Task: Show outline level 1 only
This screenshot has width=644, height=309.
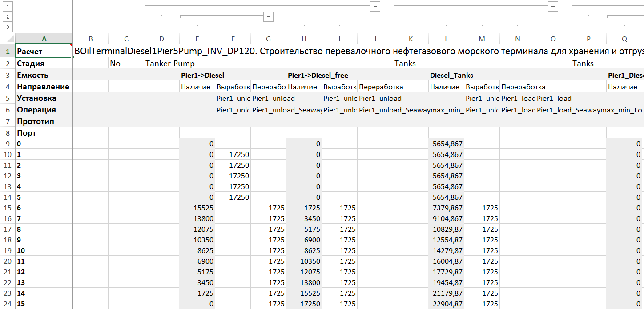Action: coord(8,6)
